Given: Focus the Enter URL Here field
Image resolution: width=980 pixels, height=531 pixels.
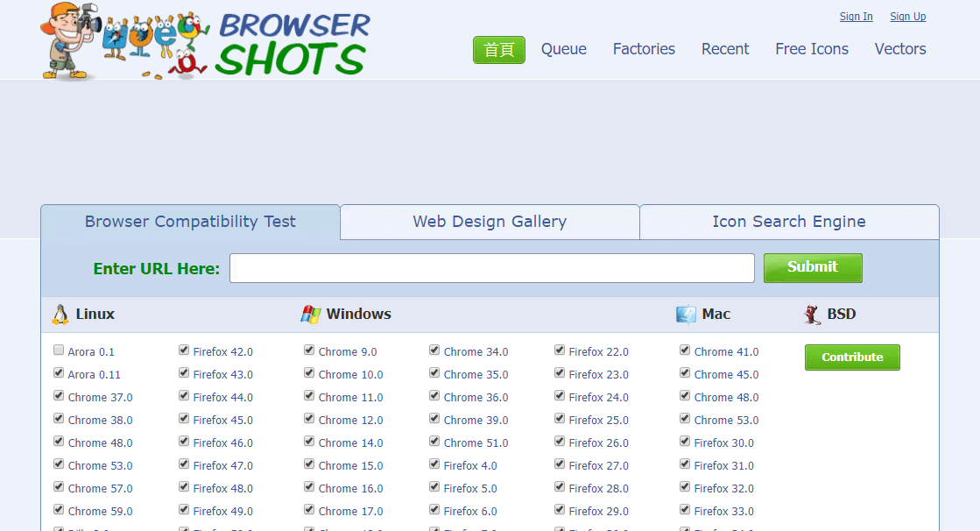Looking at the screenshot, I should pos(491,268).
